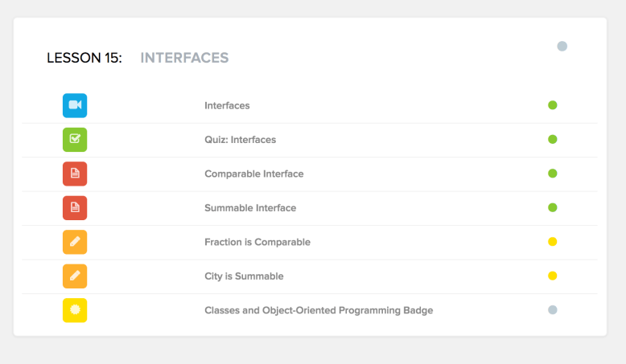Click the blue video icon for Interfaces
This screenshot has height=364, width=626.
(x=75, y=105)
